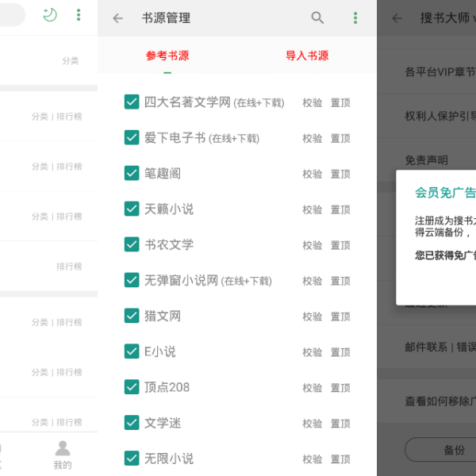This screenshot has height=476, width=476.
Task: Click 置顶 for 书农文学
Action: click(x=340, y=245)
